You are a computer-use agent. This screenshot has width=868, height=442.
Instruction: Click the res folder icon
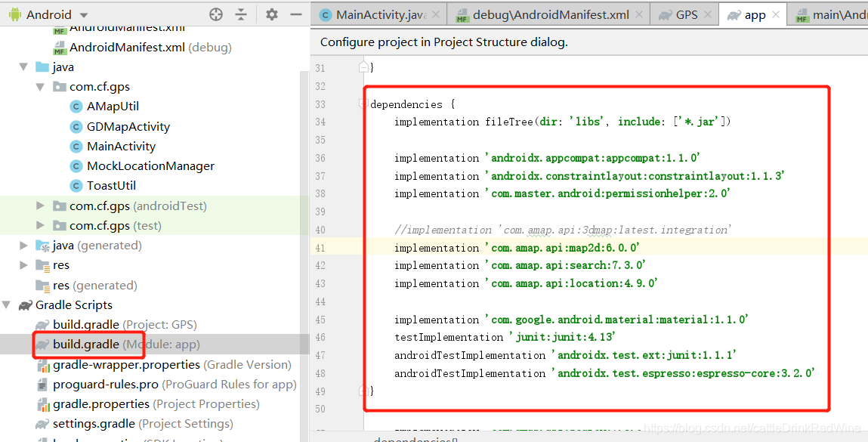pos(42,265)
